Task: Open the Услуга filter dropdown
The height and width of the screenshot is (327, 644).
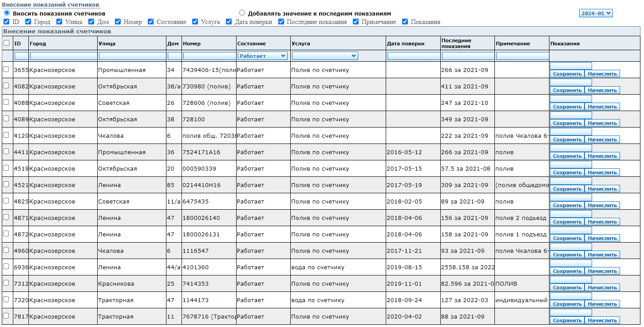Action: pos(324,56)
